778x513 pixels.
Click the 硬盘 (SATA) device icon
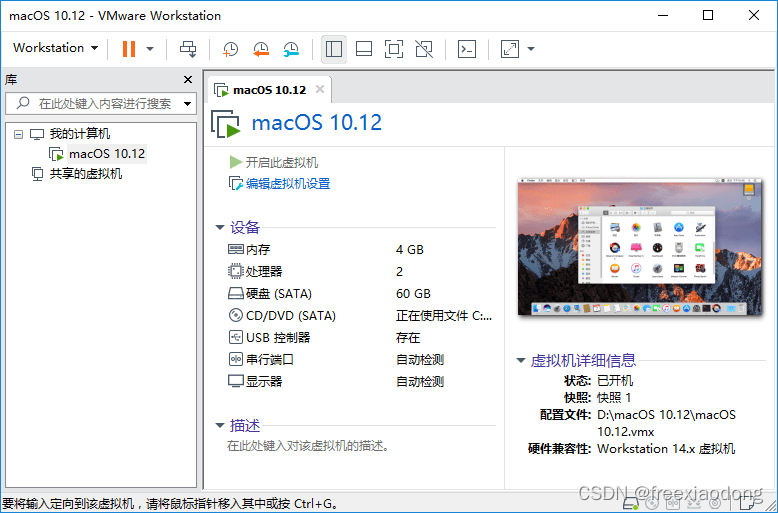click(235, 293)
